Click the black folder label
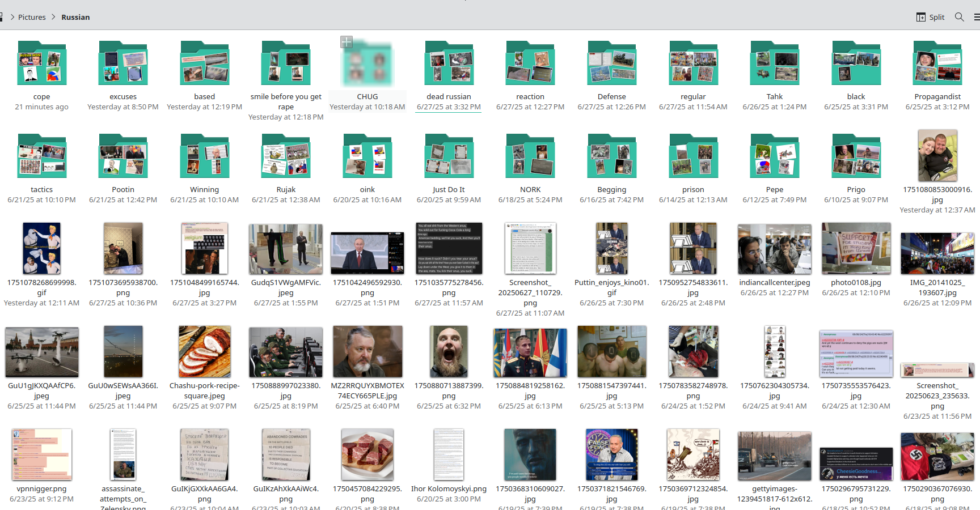Viewport: 980px width, 510px height. click(856, 96)
